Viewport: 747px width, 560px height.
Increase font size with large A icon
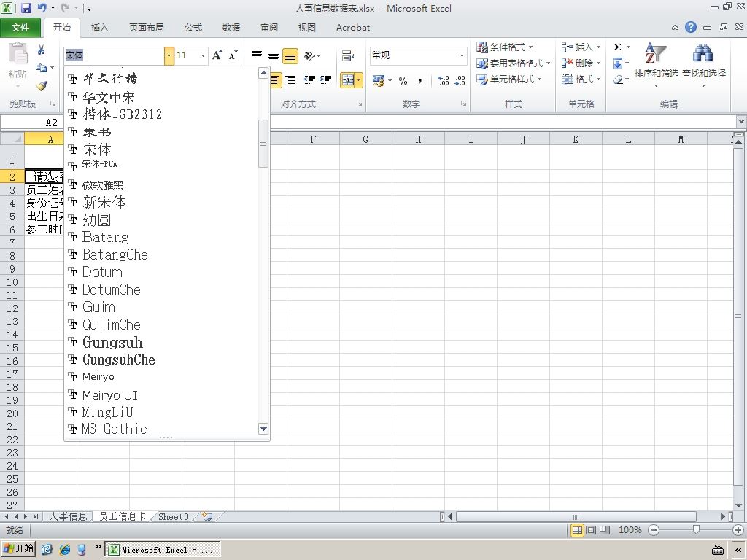click(x=217, y=55)
